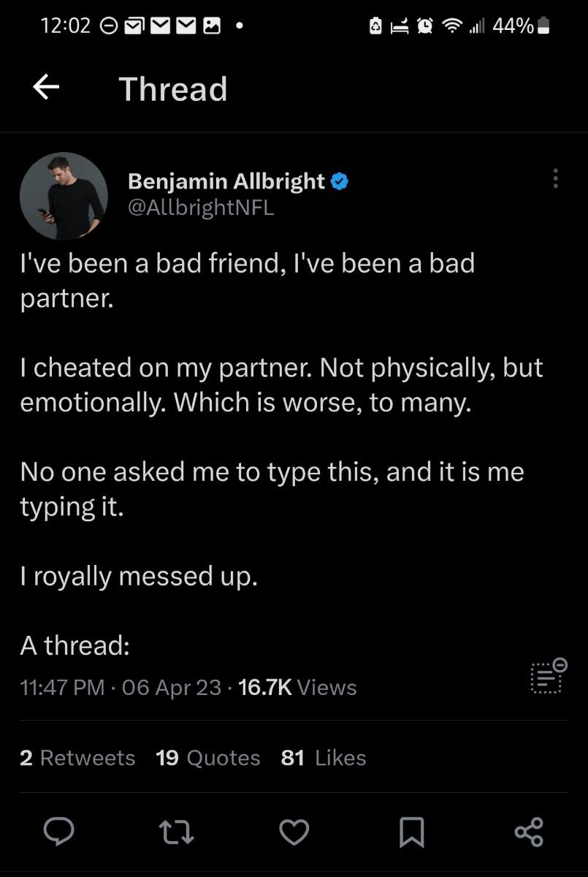Image resolution: width=588 pixels, height=877 pixels.
Task: Like the tweet with the heart icon
Action: click(294, 832)
